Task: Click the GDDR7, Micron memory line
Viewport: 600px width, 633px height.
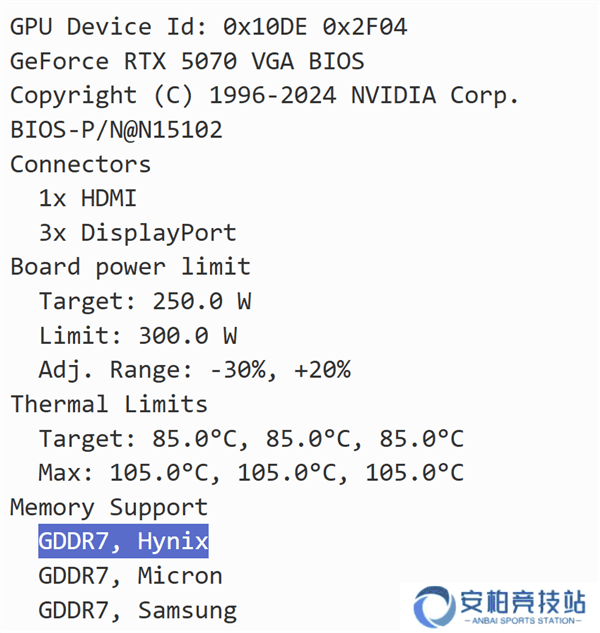Action: (130, 576)
